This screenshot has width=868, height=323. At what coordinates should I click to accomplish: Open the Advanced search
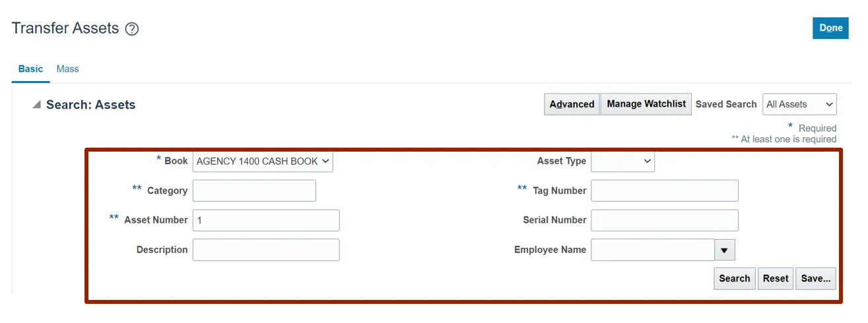point(572,104)
